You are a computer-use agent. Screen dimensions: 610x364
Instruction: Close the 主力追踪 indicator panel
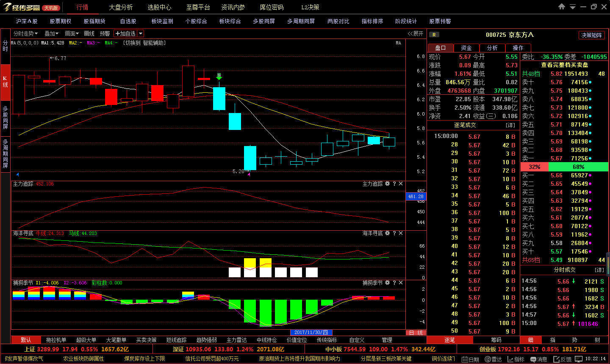[x=401, y=184]
